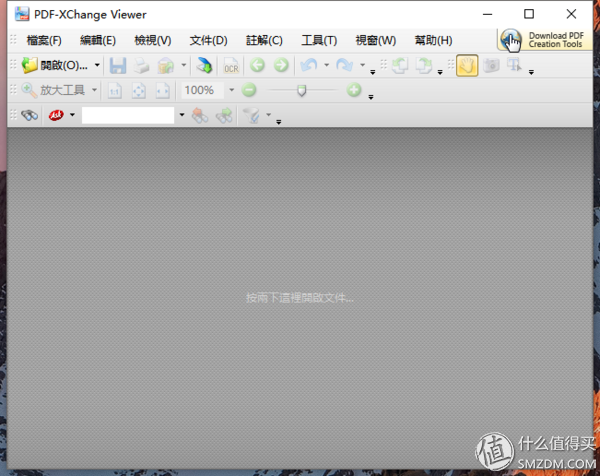
Task: Click Download PDF Creation Tools button
Action: click(x=545, y=40)
